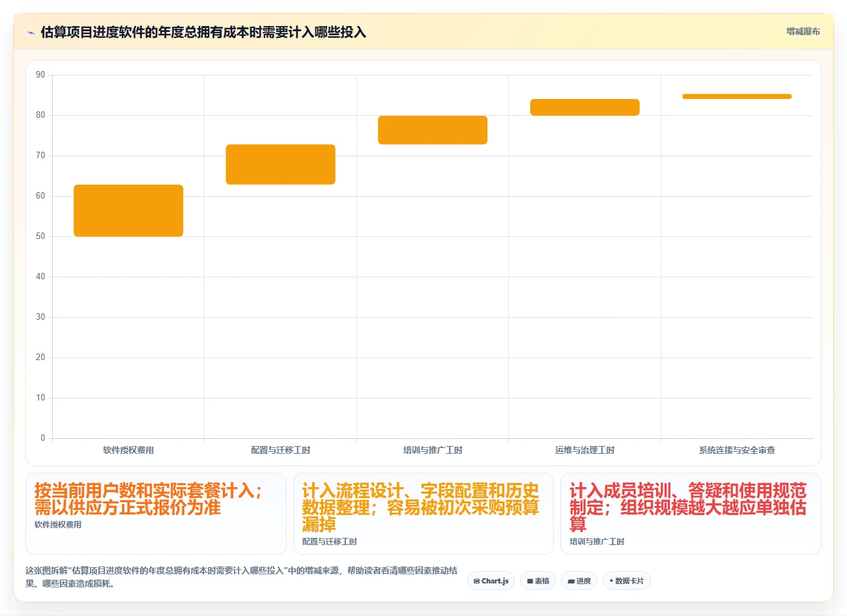
Task: Click 培训与推广工时 caption in the third card
Action: coord(597,542)
